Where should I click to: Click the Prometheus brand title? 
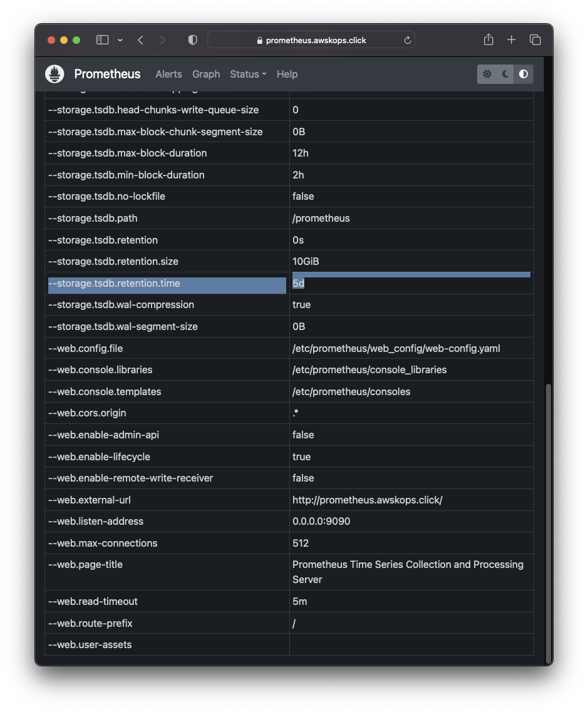tap(107, 74)
